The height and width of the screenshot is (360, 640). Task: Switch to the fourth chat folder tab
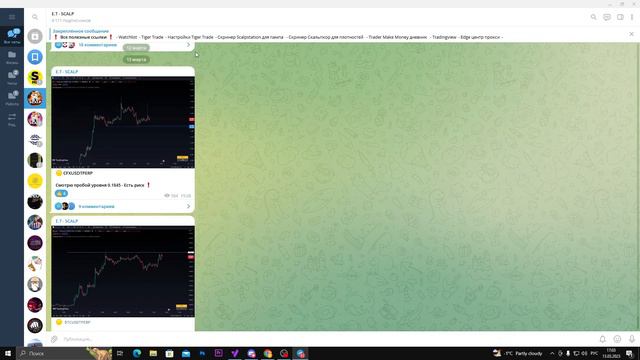pos(12,98)
